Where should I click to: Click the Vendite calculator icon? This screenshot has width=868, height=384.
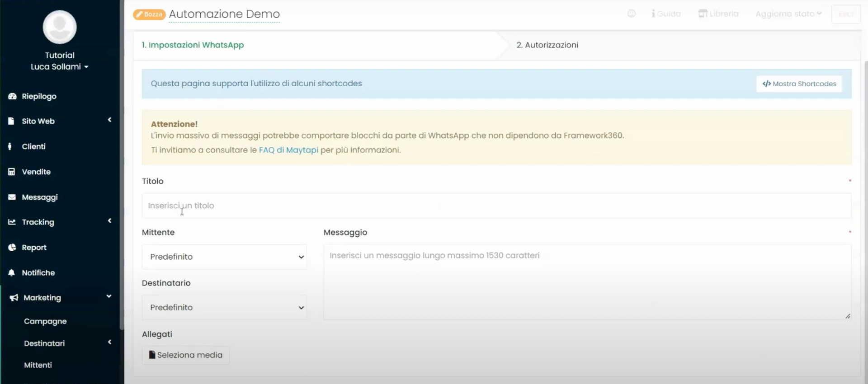[12, 172]
